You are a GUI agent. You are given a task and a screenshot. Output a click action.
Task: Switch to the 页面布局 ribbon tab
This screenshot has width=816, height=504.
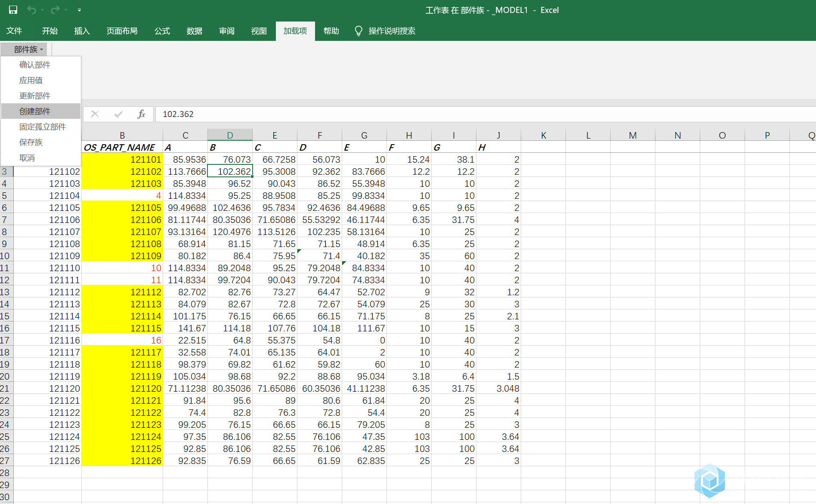point(122,31)
